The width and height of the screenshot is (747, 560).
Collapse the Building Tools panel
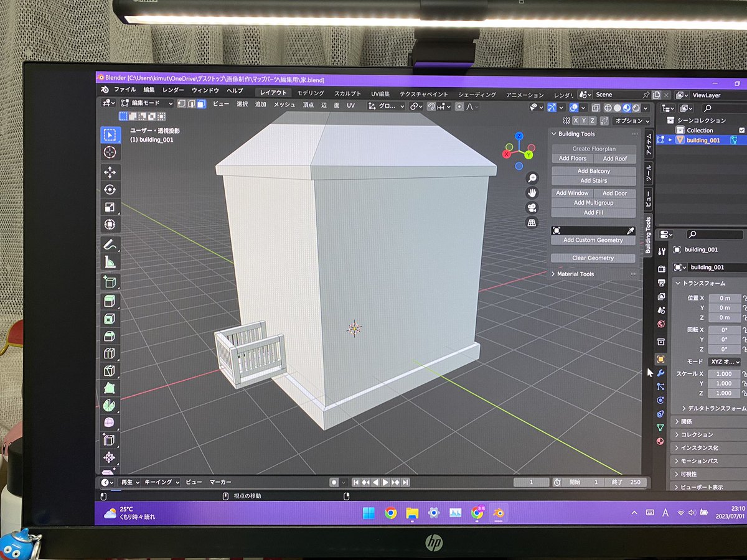click(x=554, y=134)
